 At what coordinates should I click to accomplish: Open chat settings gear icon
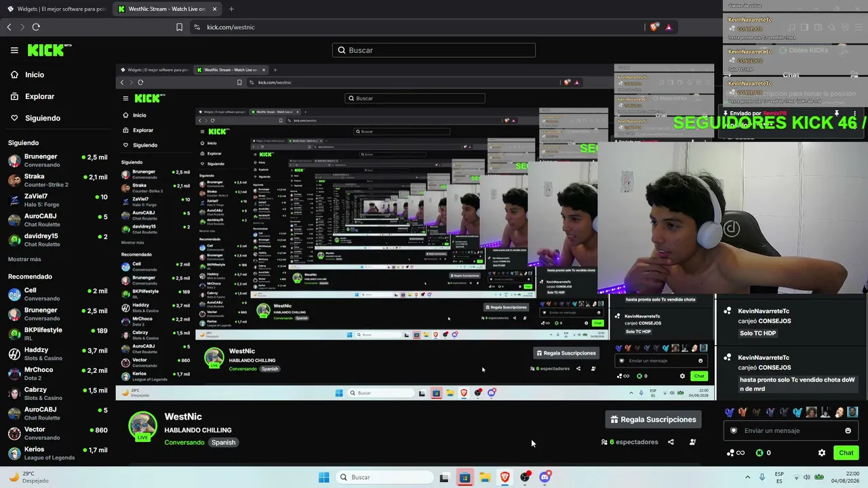(822, 453)
